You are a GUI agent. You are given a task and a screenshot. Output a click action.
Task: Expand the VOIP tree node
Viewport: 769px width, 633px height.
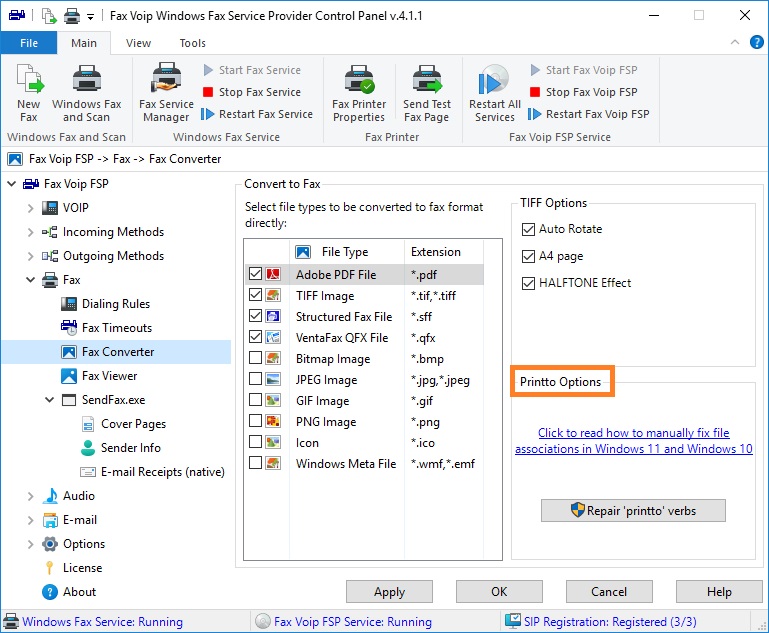click(x=30, y=208)
